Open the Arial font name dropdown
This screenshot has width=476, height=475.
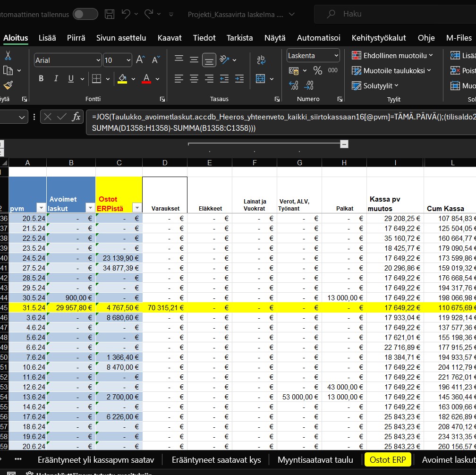pyautogui.click(x=98, y=60)
